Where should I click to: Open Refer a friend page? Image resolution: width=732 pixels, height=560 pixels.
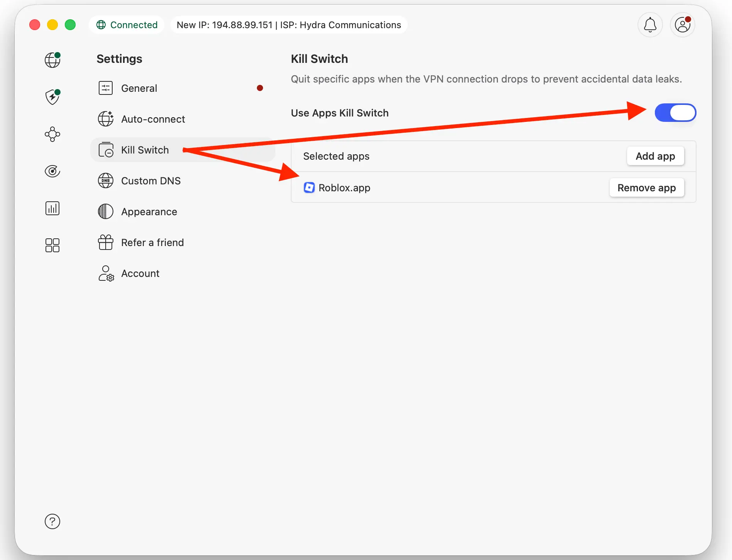point(152,243)
